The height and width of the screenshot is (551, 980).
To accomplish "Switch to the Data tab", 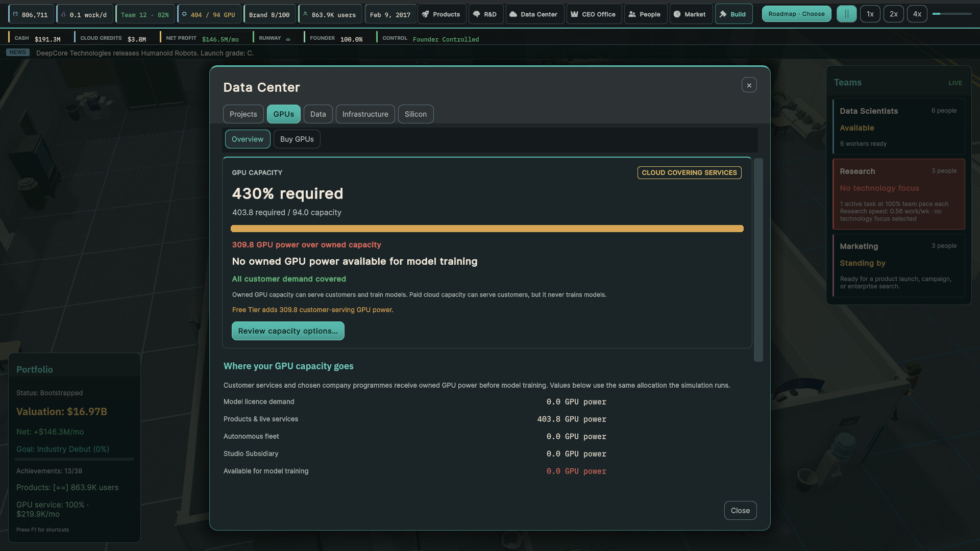I will click(318, 114).
